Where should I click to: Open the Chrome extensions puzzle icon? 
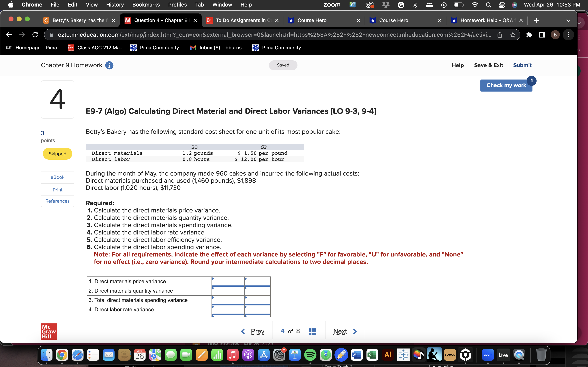(x=529, y=35)
